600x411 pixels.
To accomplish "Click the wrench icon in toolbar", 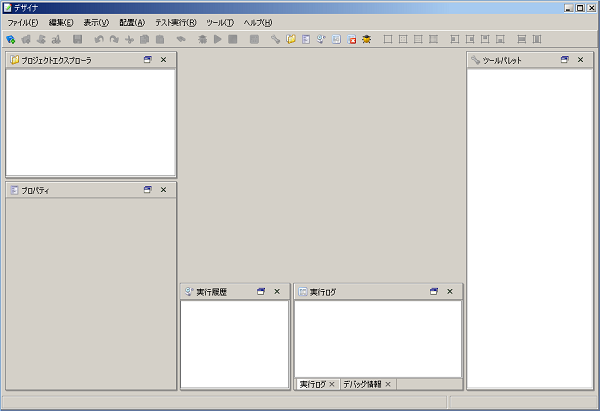I will click(276, 39).
